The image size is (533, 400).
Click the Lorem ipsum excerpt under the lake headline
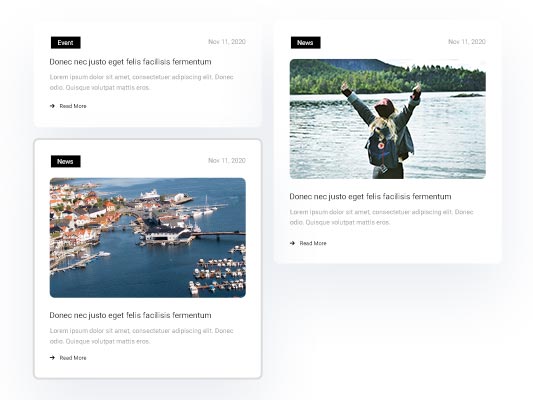click(x=382, y=217)
